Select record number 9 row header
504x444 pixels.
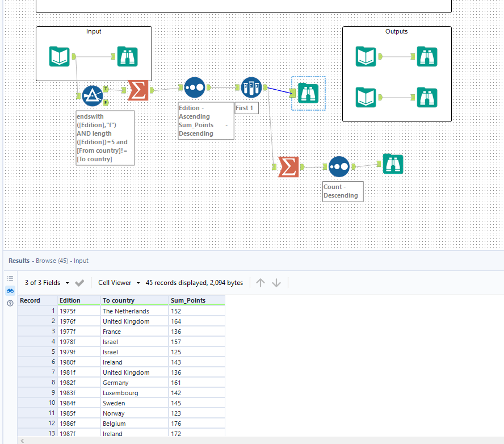(37, 393)
